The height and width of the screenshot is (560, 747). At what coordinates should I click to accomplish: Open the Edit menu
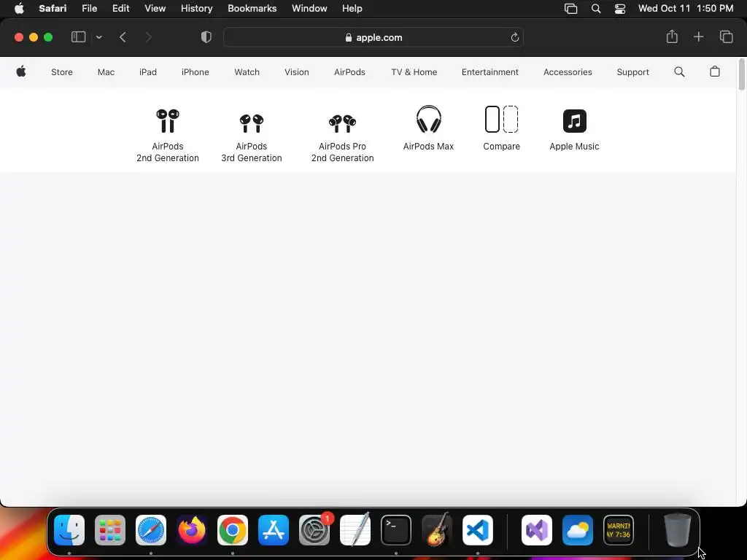[x=120, y=8]
